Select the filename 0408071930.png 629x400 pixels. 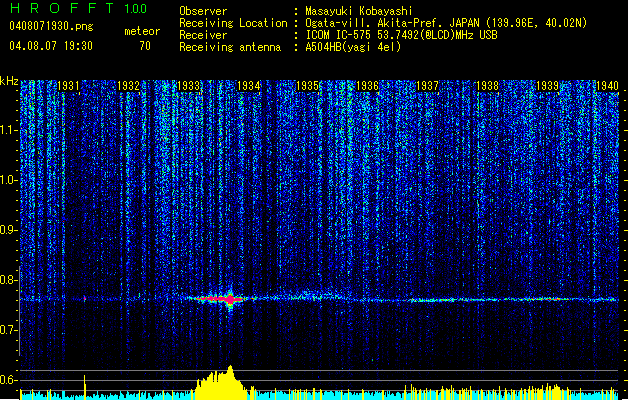51,26
